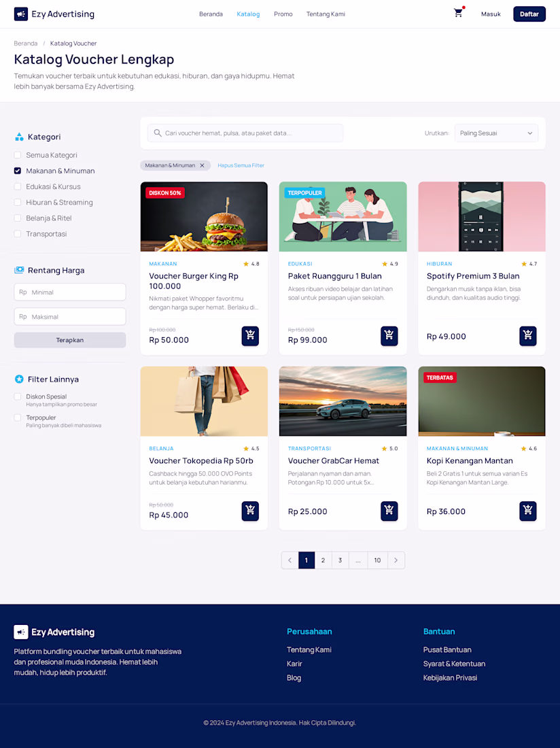Screen dimensions: 560x748
Task: Focus the Cari voucher search field
Action: pyautogui.click(x=245, y=133)
